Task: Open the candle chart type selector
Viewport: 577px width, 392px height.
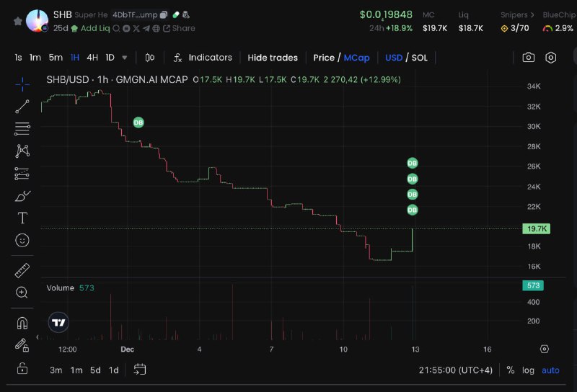Action: [150, 58]
